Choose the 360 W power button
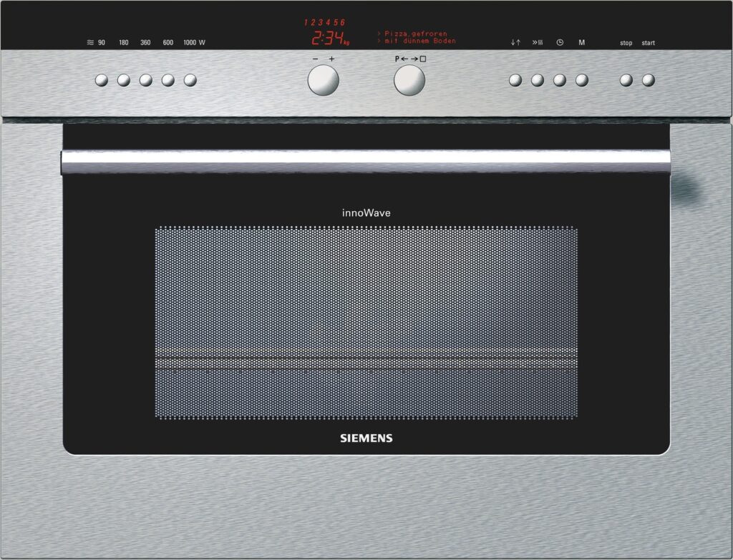Viewport: 733px width, 560px height. click(146, 80)
